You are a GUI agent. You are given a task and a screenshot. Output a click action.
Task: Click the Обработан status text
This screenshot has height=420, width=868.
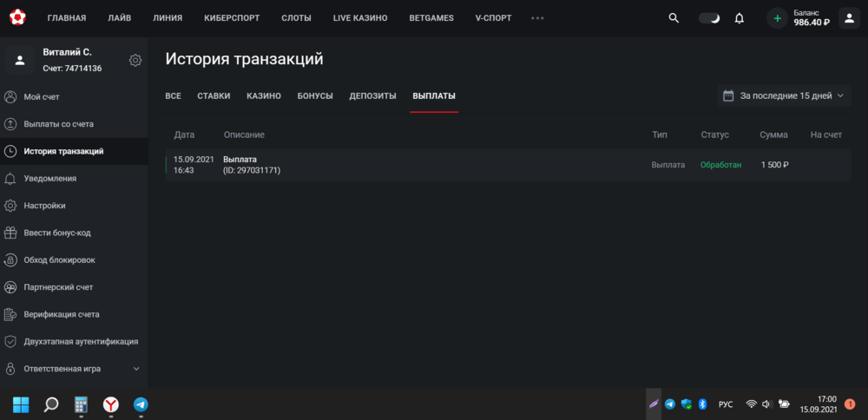(720, 165)
